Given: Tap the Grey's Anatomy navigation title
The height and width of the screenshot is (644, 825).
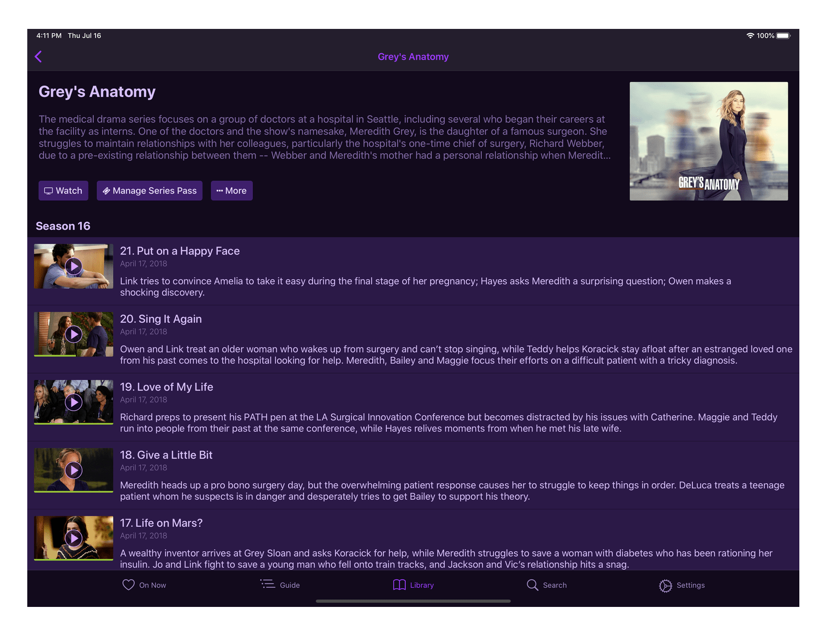Looking at the screenshot, I should tap(413, 57).
